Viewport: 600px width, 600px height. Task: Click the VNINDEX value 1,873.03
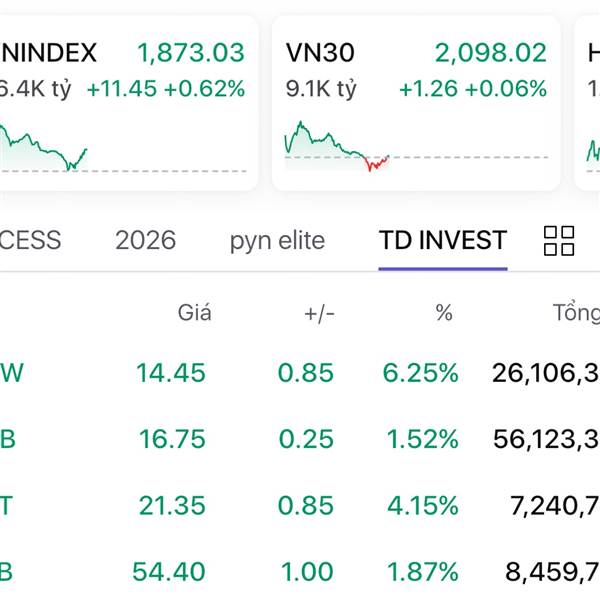[x=190, y=52]
